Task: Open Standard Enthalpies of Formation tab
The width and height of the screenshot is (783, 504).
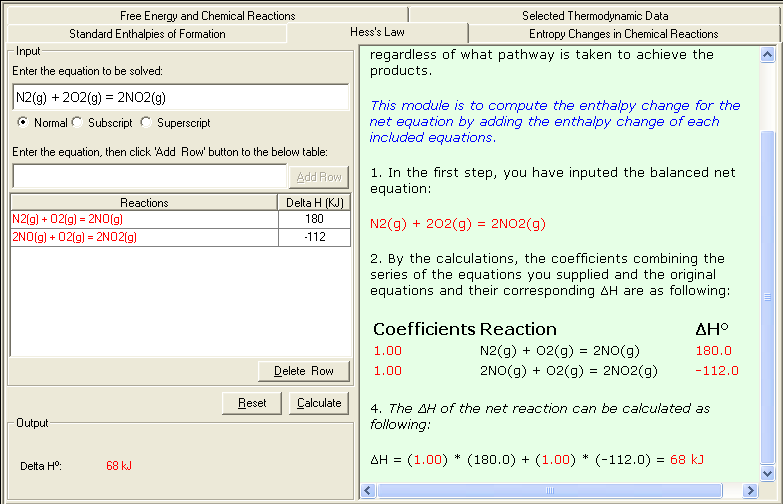Action: [147, 33]
